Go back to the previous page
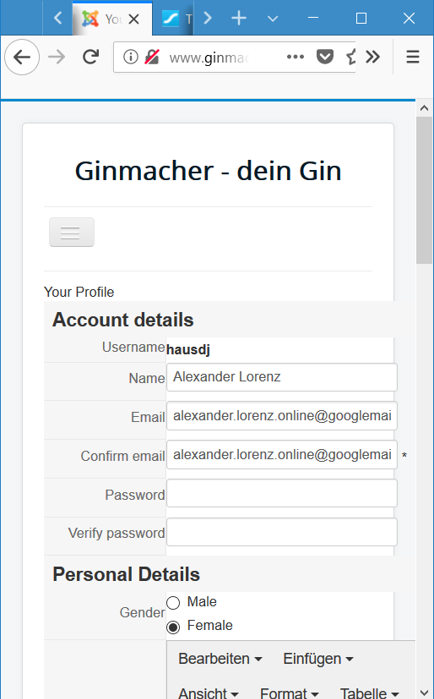The height and width of the screenshot is (699, 434). coord(22,57)
